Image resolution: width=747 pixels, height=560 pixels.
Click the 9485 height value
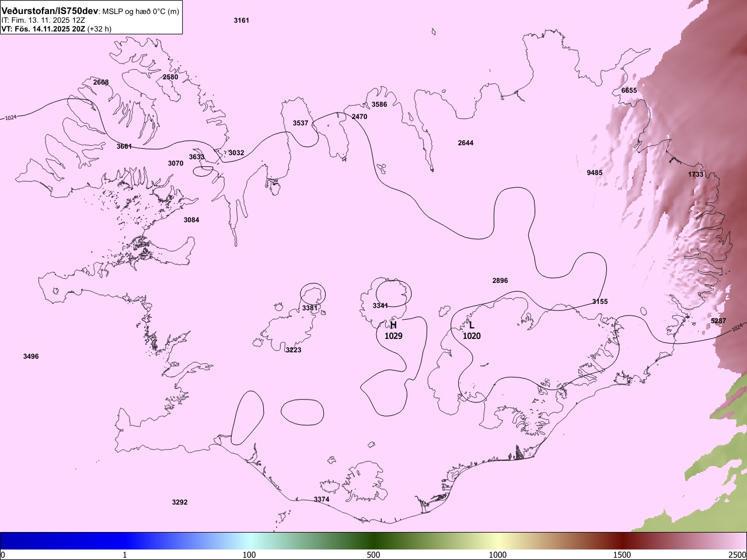tap(595, 173)
